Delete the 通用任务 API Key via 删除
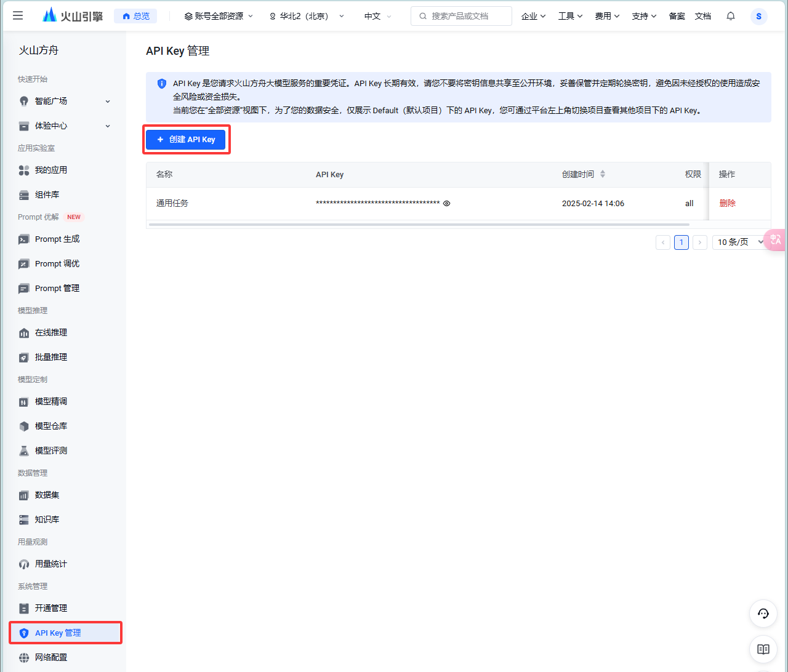 pos(727,203)
